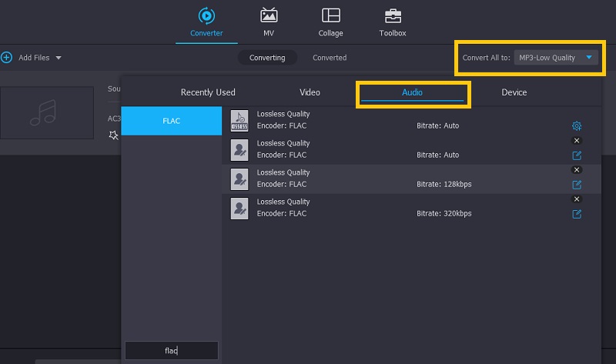Switch to the Recently Used tab
616x364 pixels.
[x=208, y=92]
